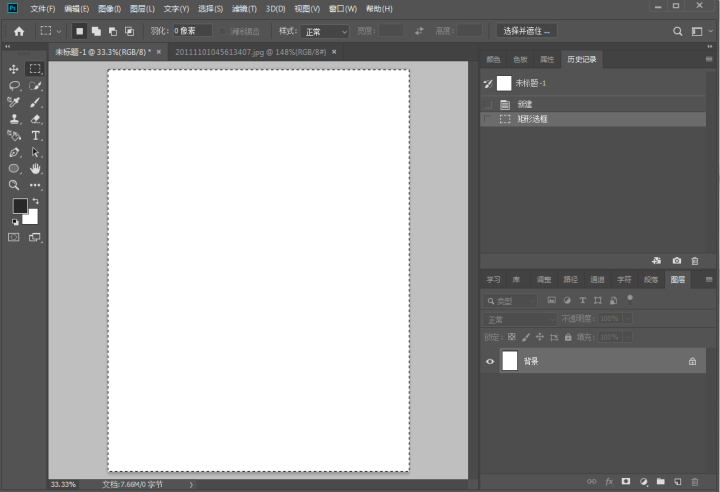This screenshot has height=492, width=720.
Task: Toggle lock transparent pixels
Action: (x=512, y=337)
